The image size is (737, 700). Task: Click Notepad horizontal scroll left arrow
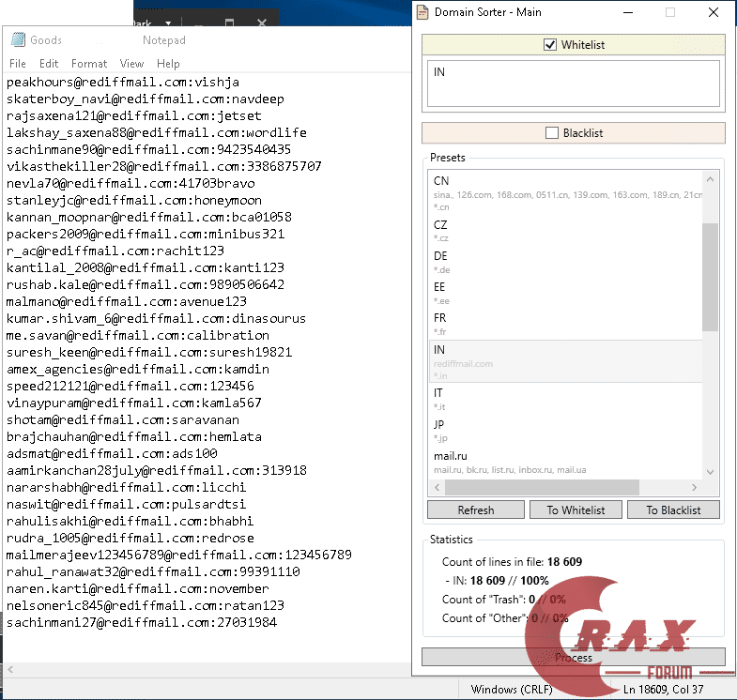(x=10, y=669)
